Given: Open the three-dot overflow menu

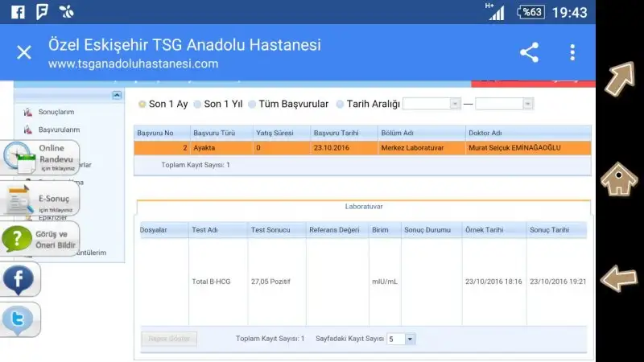Looking at the screenshot, I should pos(572,53).
